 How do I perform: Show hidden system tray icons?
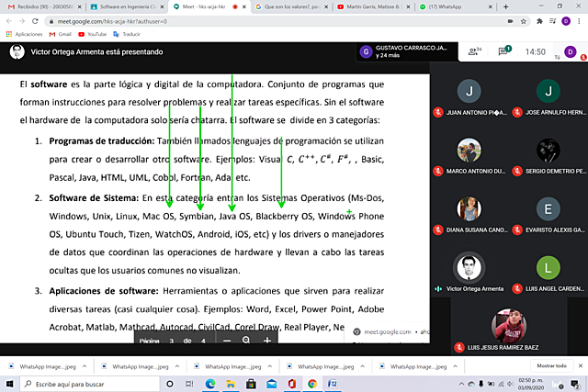[461, 384]
